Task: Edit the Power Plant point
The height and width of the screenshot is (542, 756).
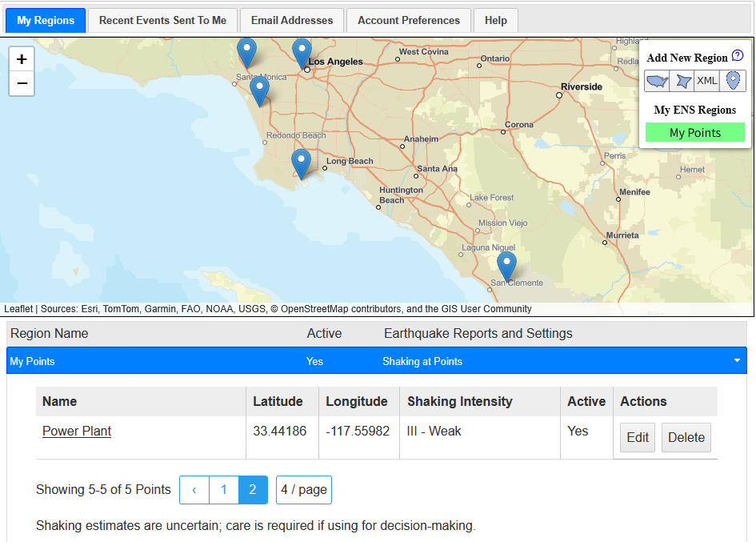Action: [x=638, y=437]
